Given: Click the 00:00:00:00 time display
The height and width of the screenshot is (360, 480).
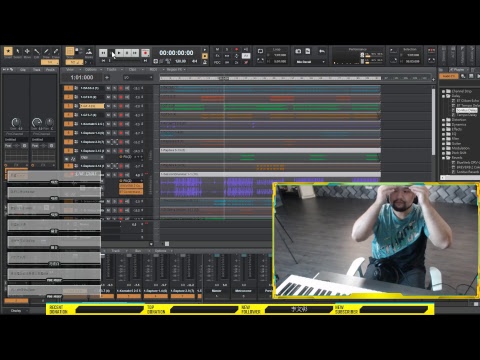Looking at the screenshot, I should 176,53.
